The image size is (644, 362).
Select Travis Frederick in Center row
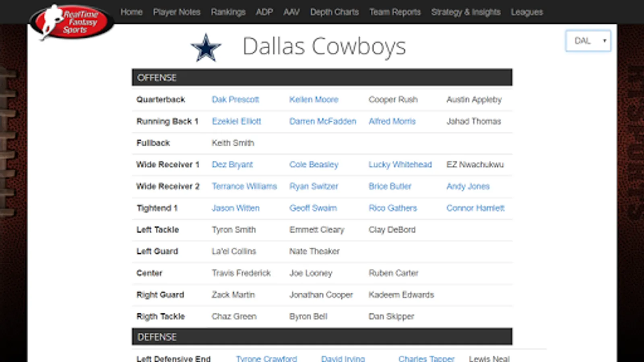coord(242,273)
